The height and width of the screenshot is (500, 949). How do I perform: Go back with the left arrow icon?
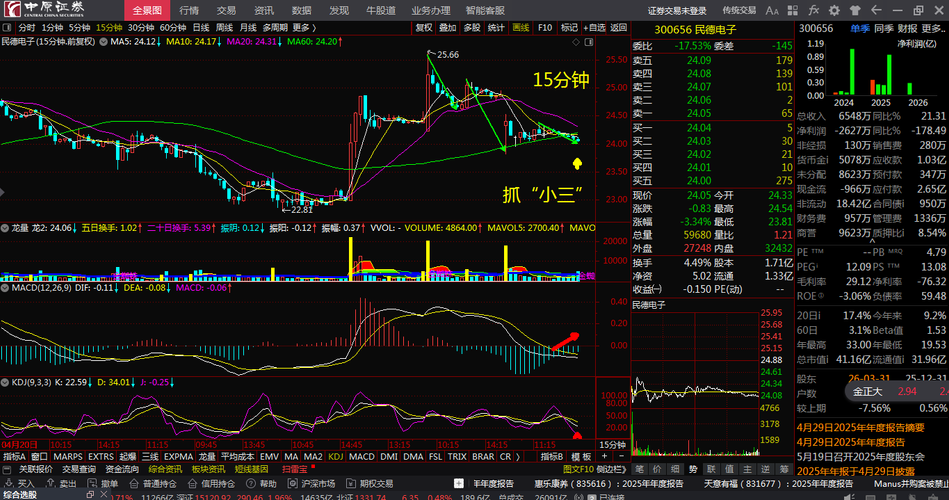pyautogui.click(x=876, y=10)
